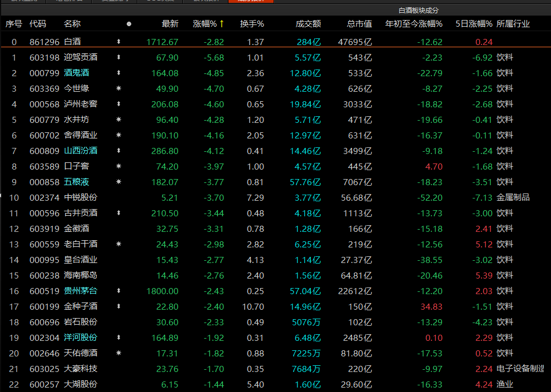
Task: Click the 34.83 year-to-date value
Action: [x=431, y=306]
